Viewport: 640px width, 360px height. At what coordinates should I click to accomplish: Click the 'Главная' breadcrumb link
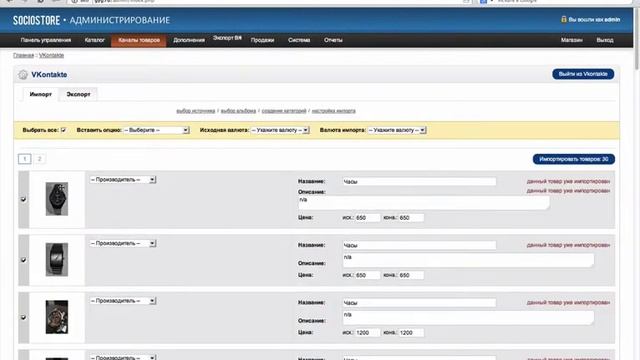pos(23,55)
